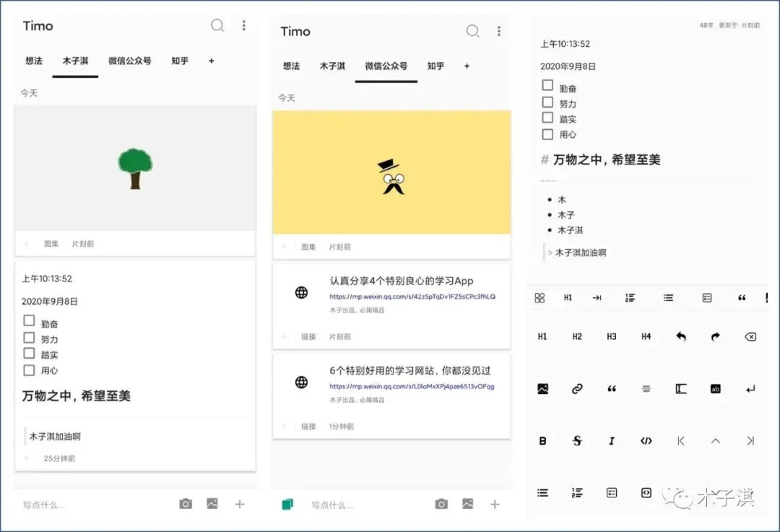Viewport: 780px width, 532px height.
Task: Open the card '6个特别好用的学习网站,你都没见过'
Action: point(391,396)
